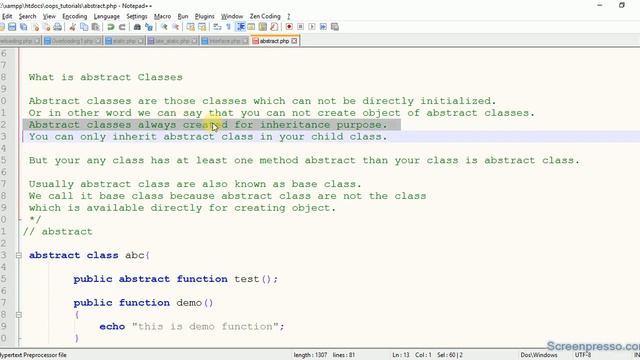Toggle Word Wrap toolbar icon

(x=217, y=27)
